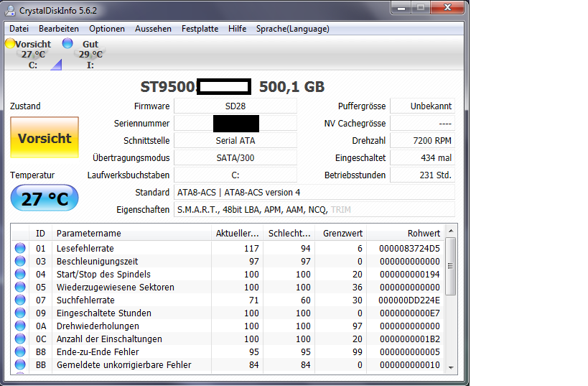Select the Suchfehlerrate parameter name

coord(85,300)
